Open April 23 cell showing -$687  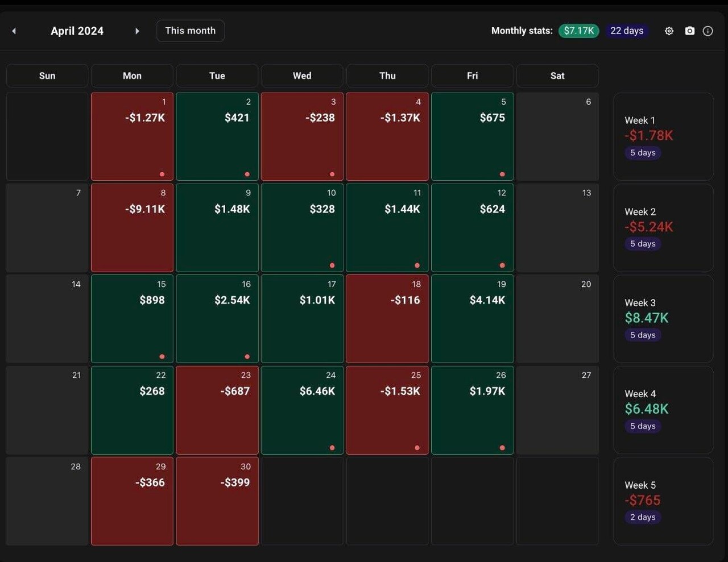click(217, 410)
